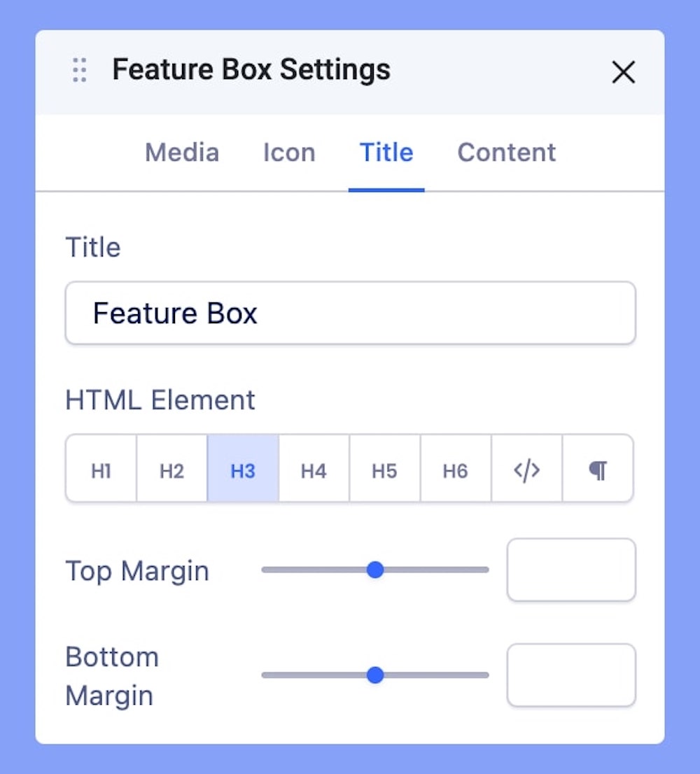The image size is (700, 774).
Task: Select the Title tab
Action: [386, 153]
